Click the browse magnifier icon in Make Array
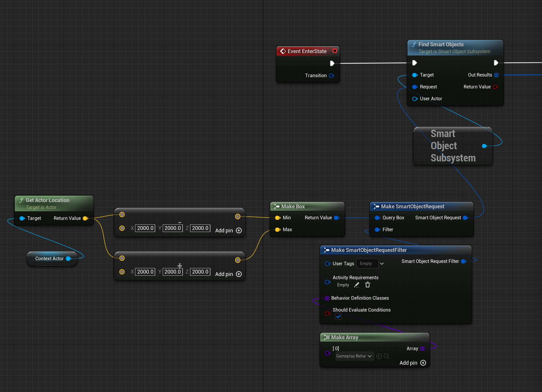 click(x=386, y=356)
